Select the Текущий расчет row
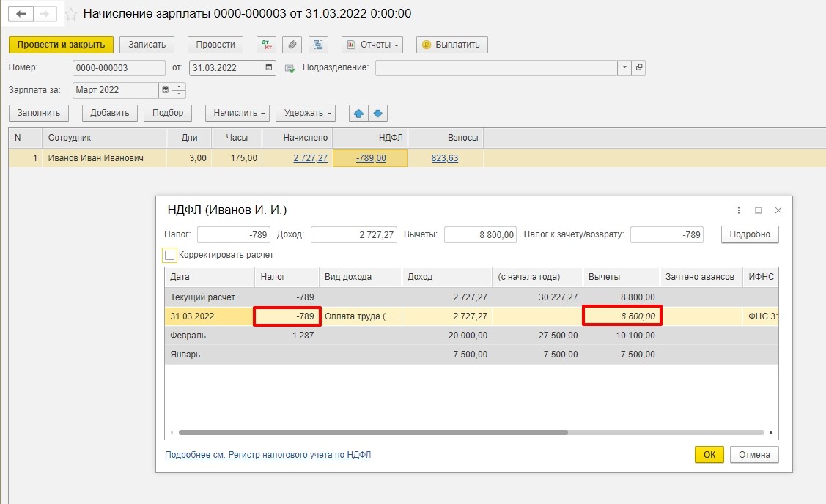Image resolution: width=826 pixels, height=504 pixels. [471, 297]
